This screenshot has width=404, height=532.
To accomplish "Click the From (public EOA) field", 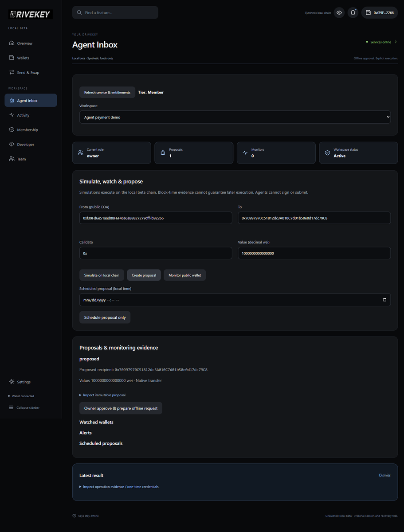I will (x=156, y=218).
